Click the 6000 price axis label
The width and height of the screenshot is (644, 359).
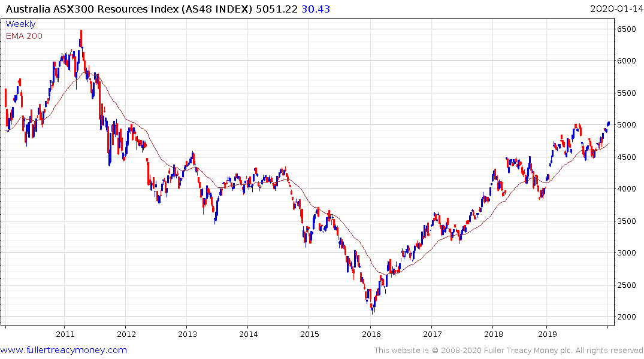[x=626, y=60]
